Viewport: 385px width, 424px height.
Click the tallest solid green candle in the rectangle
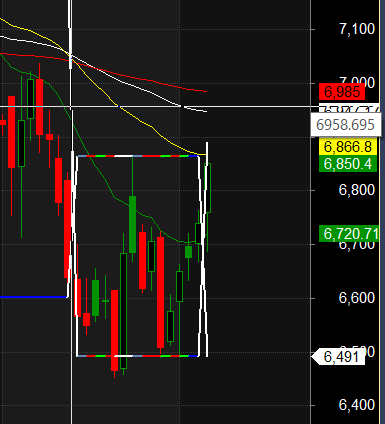[132, 224]
